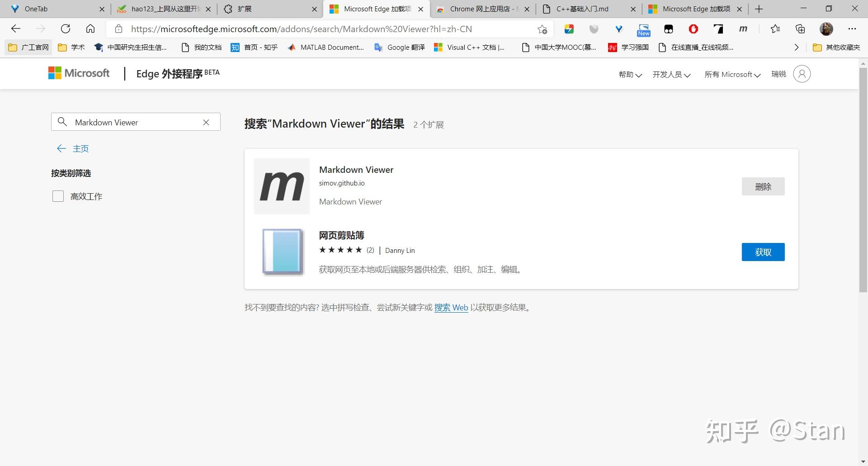The height and width of the screenshot is (466, 868).
Task: Open the OneTab extension icon in toolbar
Action: pyautogui.click(x=619, y=29)
